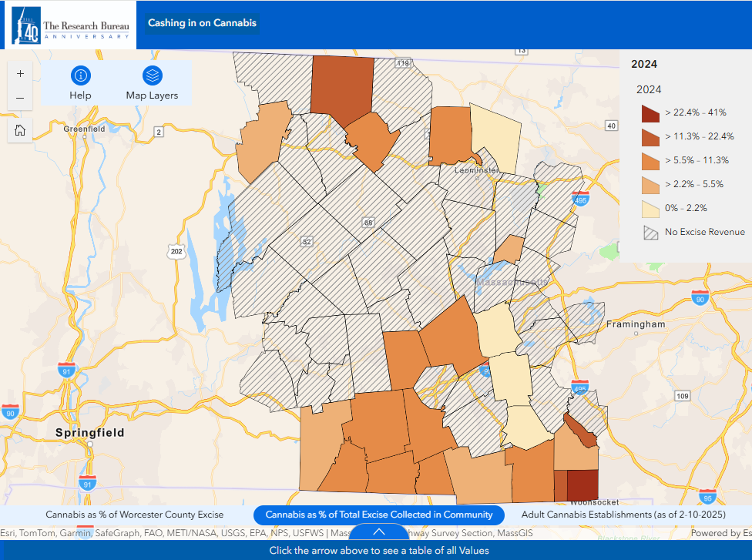The height and width of the screenshot is (560, 752).
Task: Open Adult Cannabis Establishments tab
Action: (623, 515)
